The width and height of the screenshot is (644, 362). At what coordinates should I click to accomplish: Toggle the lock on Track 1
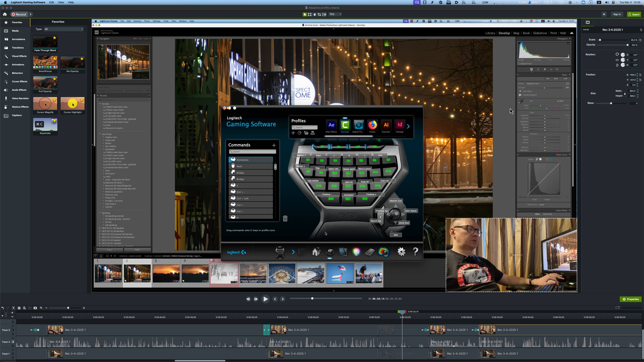tap(13, 357)
